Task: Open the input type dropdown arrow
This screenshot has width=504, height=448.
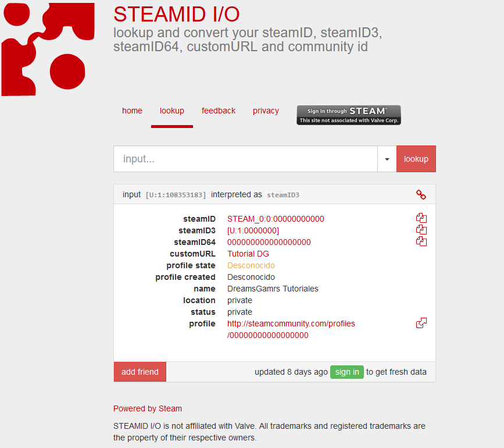Action: point(387,159)
